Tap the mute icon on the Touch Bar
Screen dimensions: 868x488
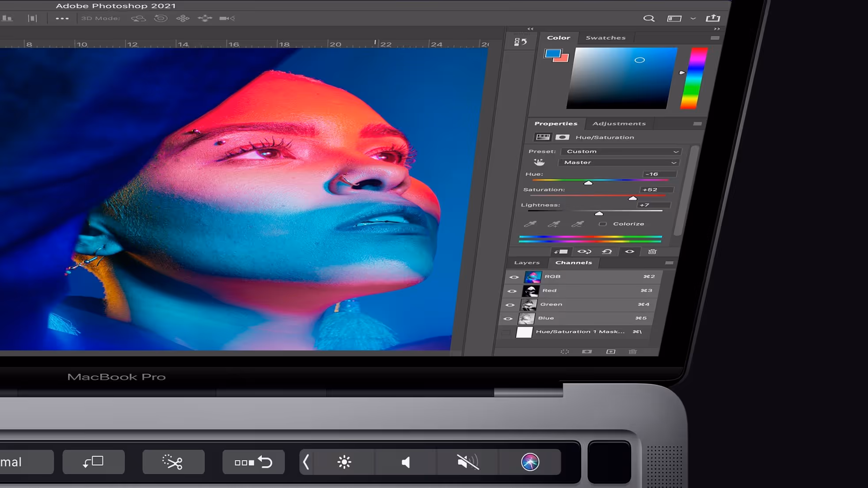click(x=467, y=462)
